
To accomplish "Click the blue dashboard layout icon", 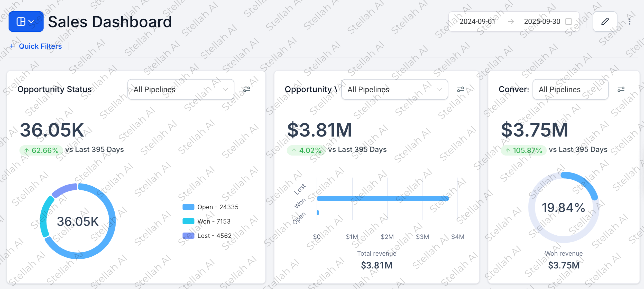I will click(x=22, y=21).
